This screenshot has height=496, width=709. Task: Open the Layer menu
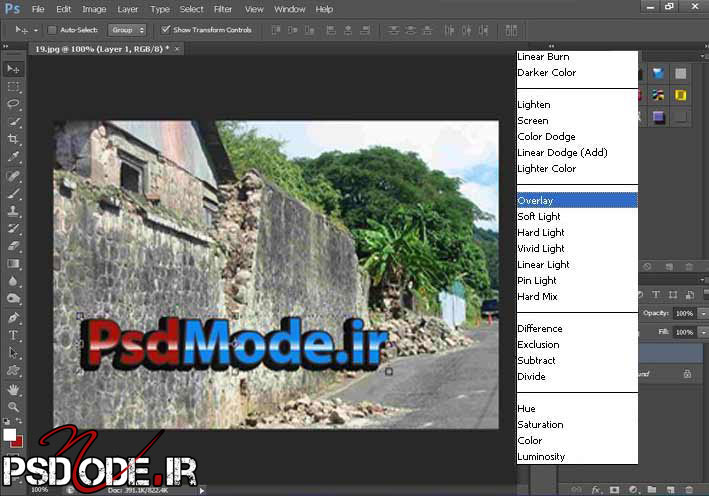pos(128,9)
